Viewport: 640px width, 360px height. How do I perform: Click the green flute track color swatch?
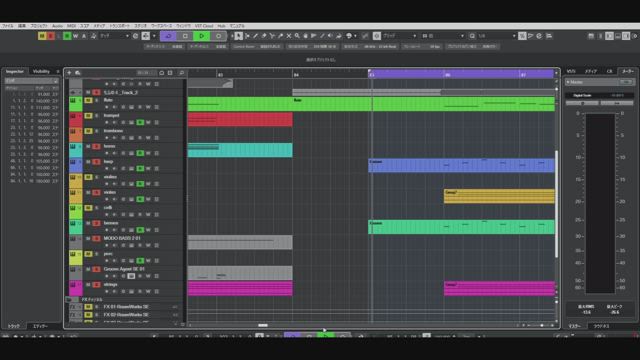click(75, 104)
